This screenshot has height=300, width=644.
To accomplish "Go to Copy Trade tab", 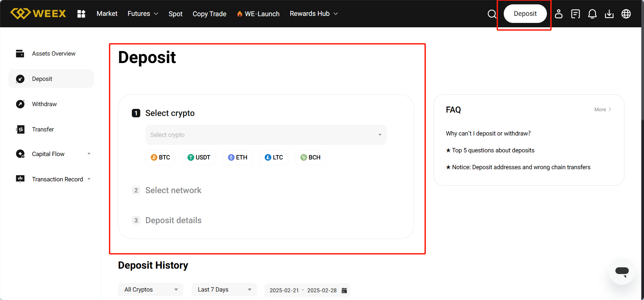I will pyautogui.click(x=209, y=14).
